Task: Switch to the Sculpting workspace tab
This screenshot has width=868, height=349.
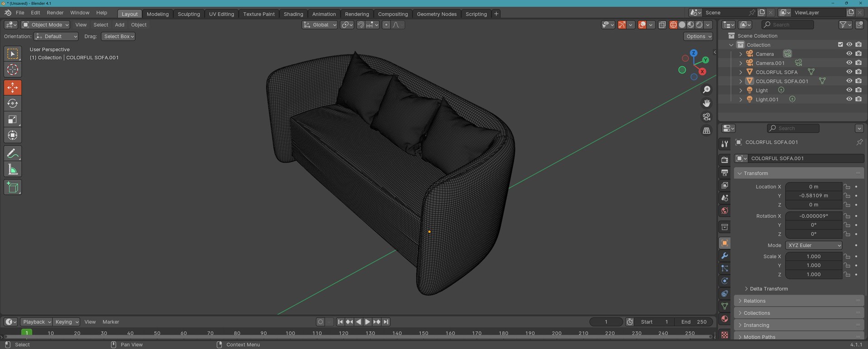Action: point(189,14)
